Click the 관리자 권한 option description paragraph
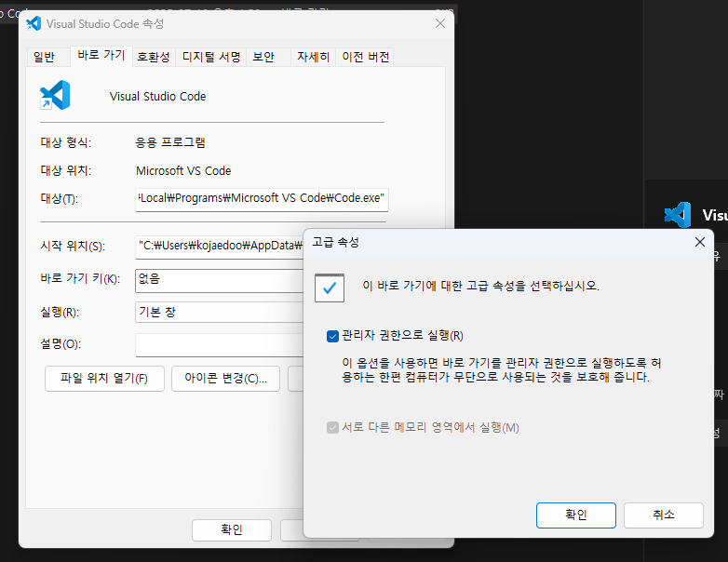728x562 pixels. point(502,370)
